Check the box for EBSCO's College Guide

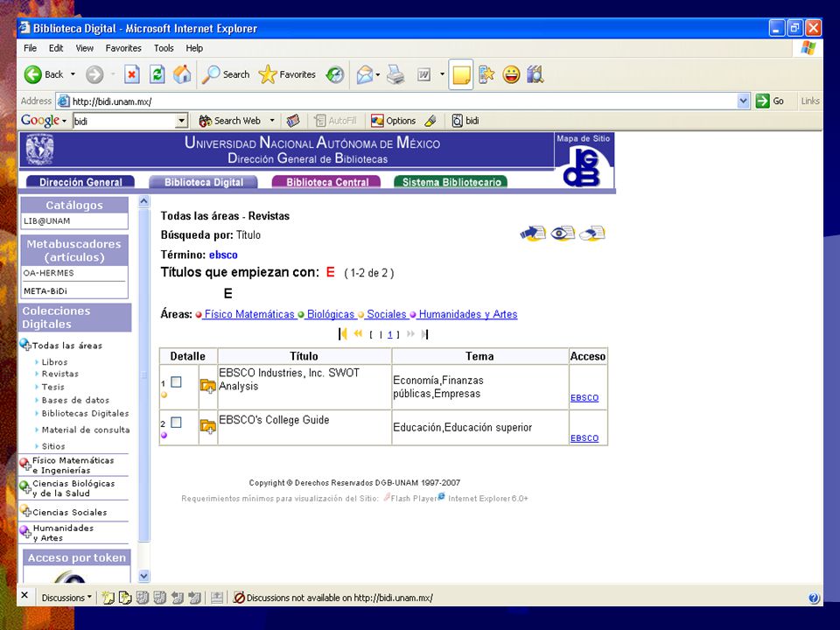[x=176, y=423]
